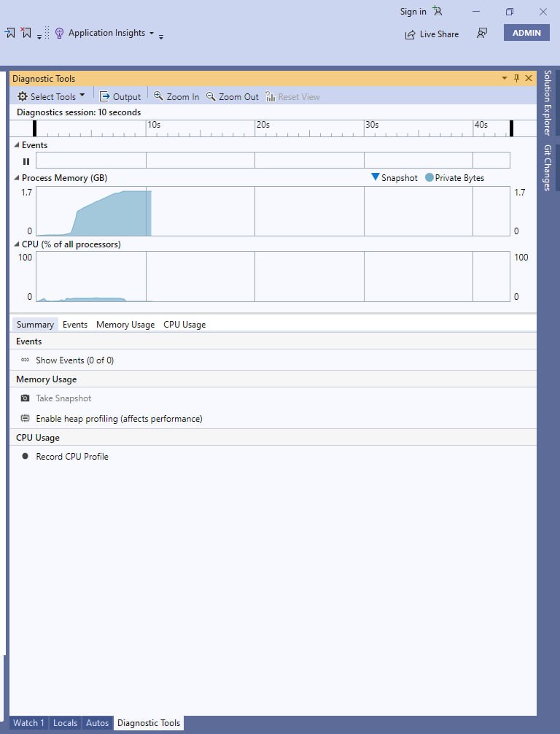
Task: Click Output toolbar button
Action: tap(120, 96)
